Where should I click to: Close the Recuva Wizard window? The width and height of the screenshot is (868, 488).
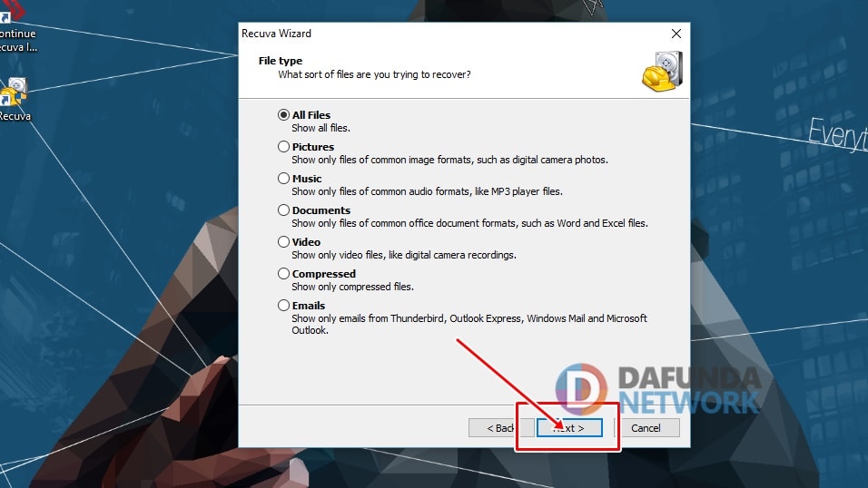[x=676, y=34]
